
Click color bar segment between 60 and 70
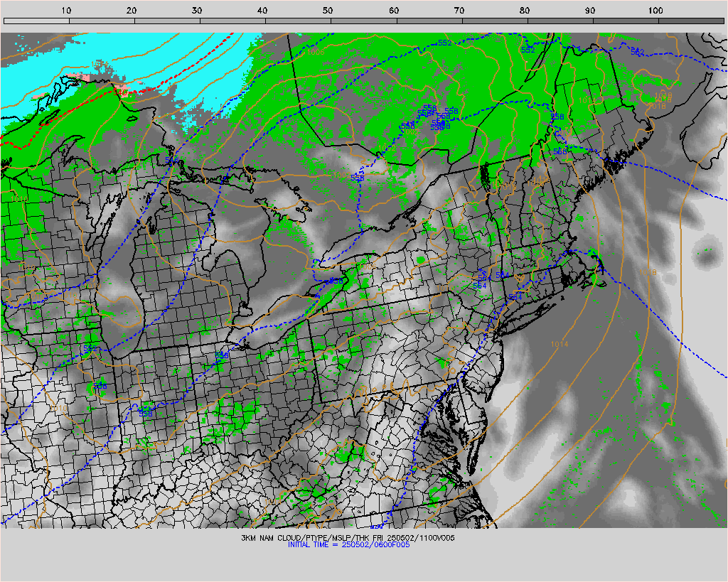[x=429, y=21]
